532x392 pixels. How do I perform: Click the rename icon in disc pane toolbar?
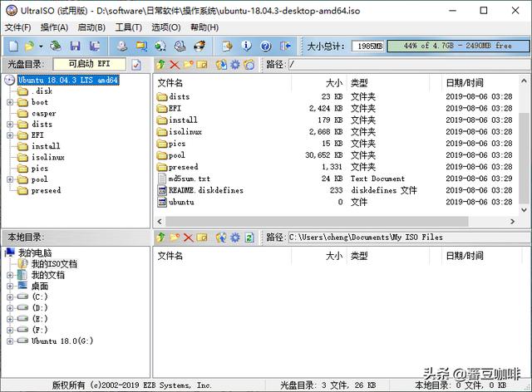[202, 65]
